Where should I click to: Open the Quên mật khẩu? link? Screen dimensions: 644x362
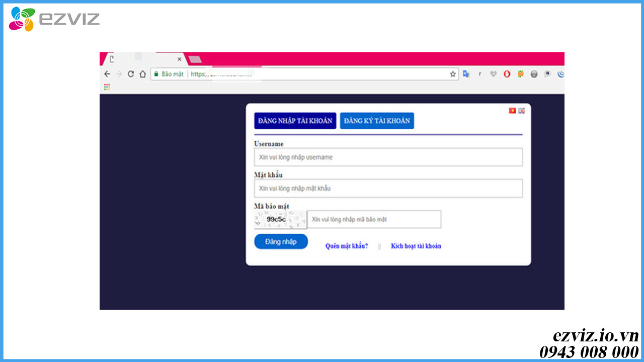(x=346, y=246)
